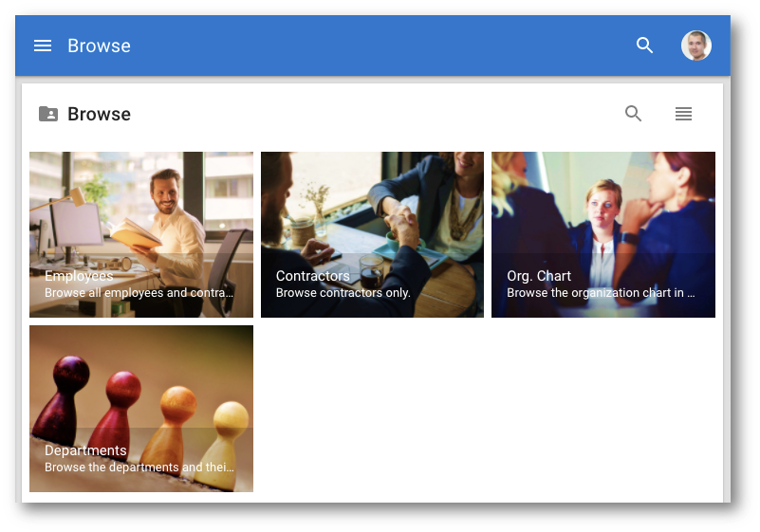Click 'Browse contractors only.' text
This screenshot has height=532, width=760.
tap(343, 293)
